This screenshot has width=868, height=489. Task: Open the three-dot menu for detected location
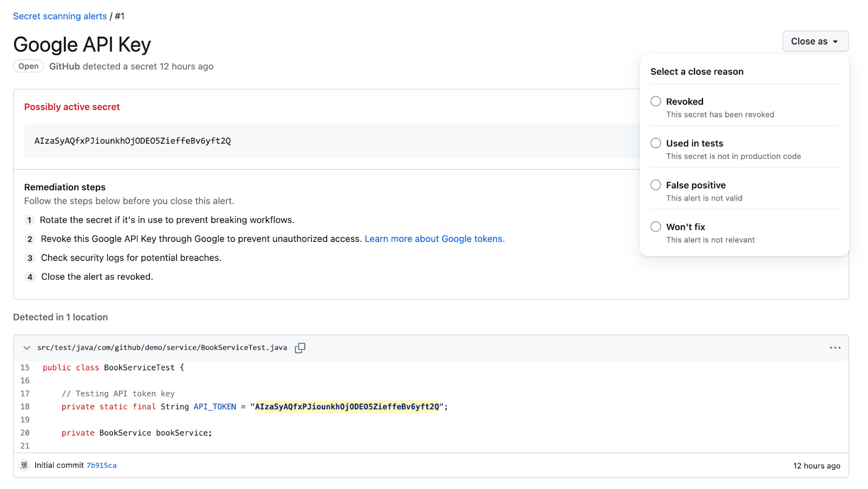[835, 348]
